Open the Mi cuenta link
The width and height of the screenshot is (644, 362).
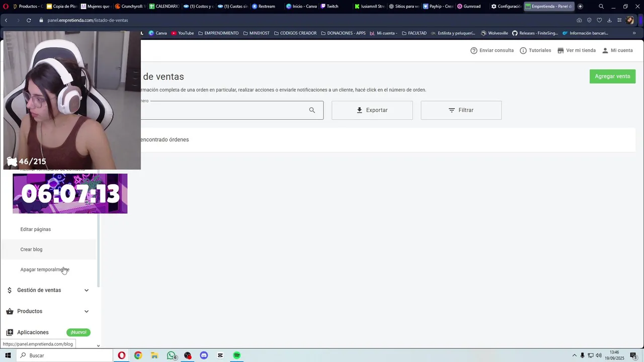click(617, 50)
